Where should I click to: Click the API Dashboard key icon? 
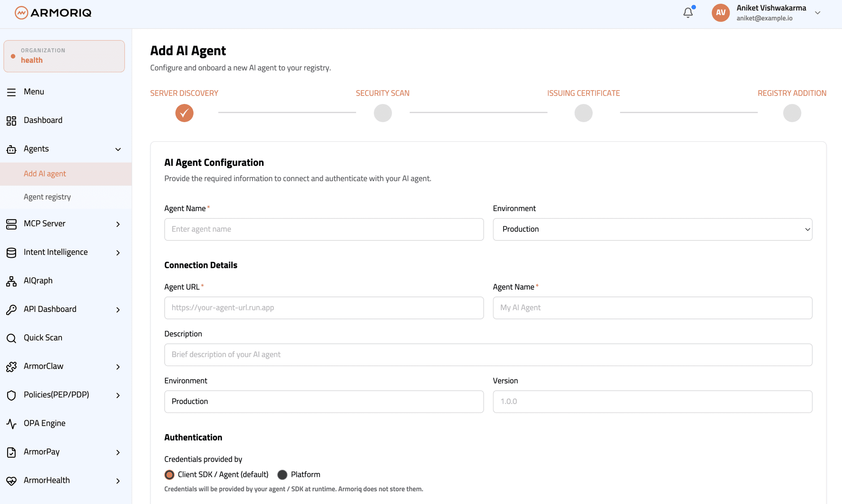11,309
